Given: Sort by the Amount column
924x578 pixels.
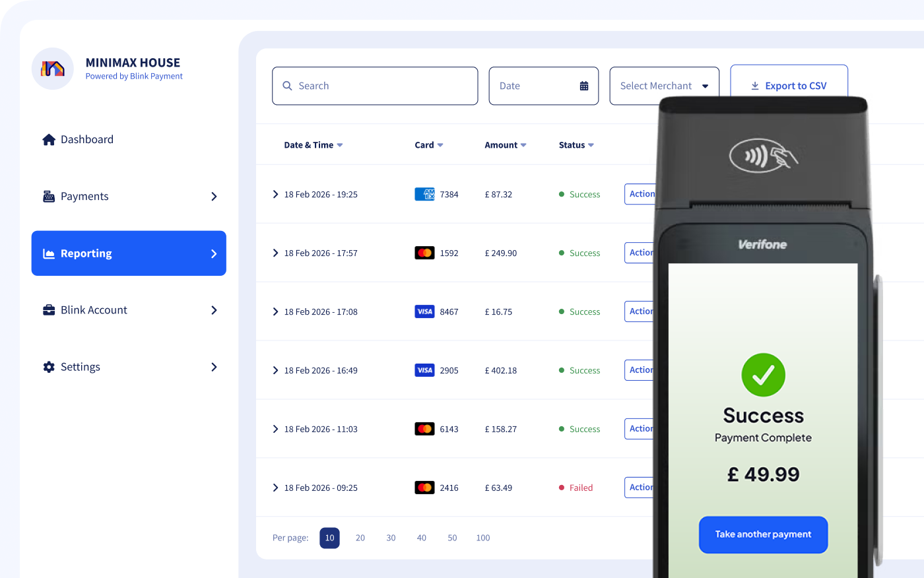Looking at the screenshot, I should click(x=505, y=145).
